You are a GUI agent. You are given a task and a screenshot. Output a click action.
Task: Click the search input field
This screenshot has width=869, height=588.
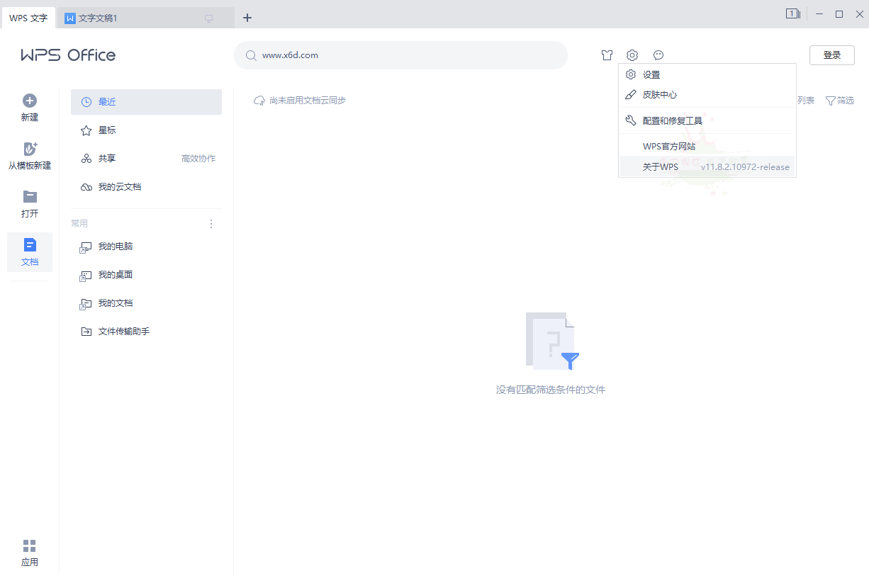pyautogui.click(x=400, y=55)
